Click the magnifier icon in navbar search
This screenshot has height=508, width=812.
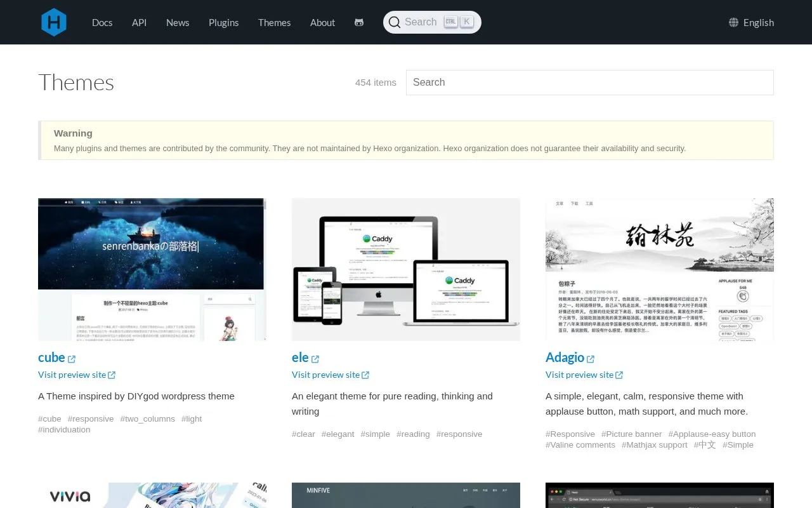click(x=395, y=22)
